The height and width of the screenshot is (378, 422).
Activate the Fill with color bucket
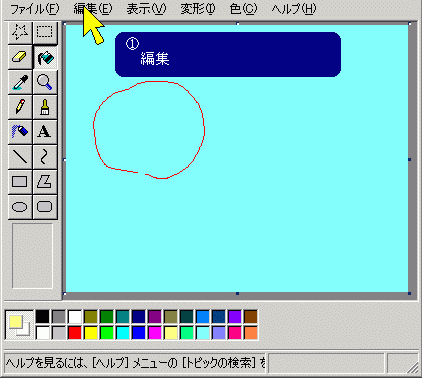click(45, 57)
